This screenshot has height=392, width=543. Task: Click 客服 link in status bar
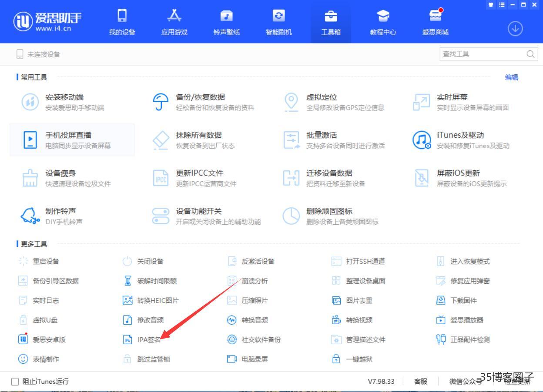click(x=420, y=382)
